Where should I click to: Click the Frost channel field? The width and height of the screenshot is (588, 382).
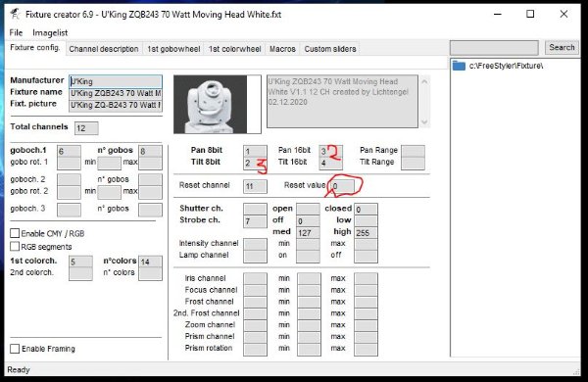255,302
